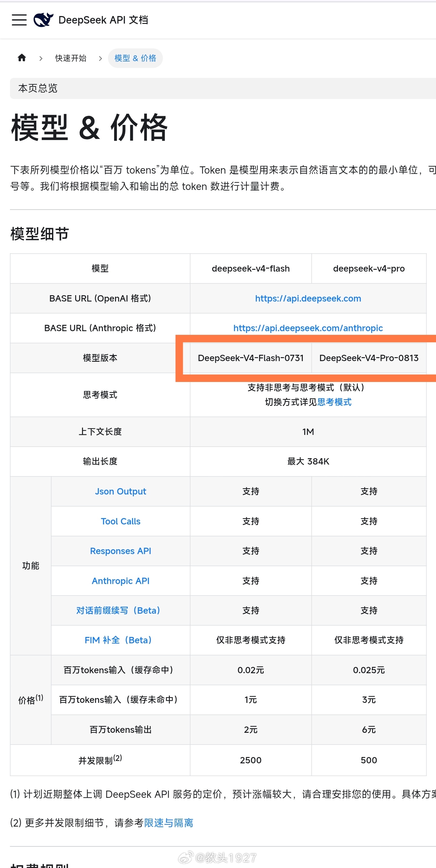Click the 模型 & 价格 page heading

[89, 127]
